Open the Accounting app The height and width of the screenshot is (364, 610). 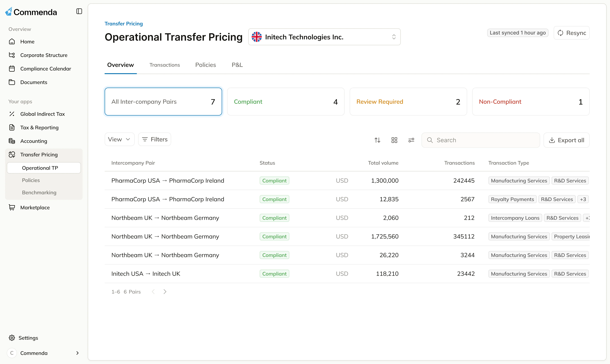coord(33,141)
